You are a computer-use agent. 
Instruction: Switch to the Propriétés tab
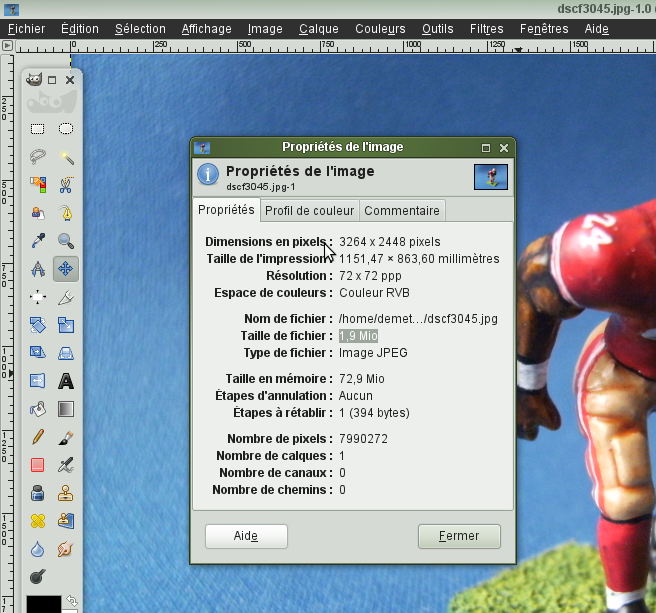pos(226,210)
